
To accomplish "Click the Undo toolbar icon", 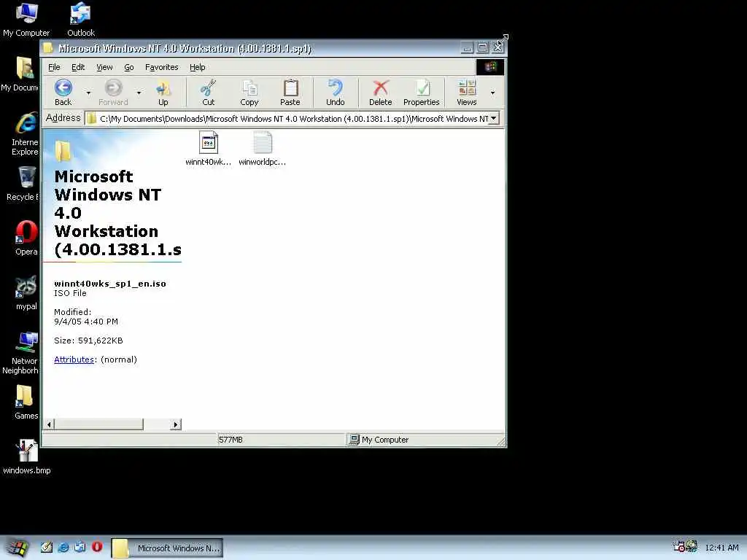I will point(336,93).
